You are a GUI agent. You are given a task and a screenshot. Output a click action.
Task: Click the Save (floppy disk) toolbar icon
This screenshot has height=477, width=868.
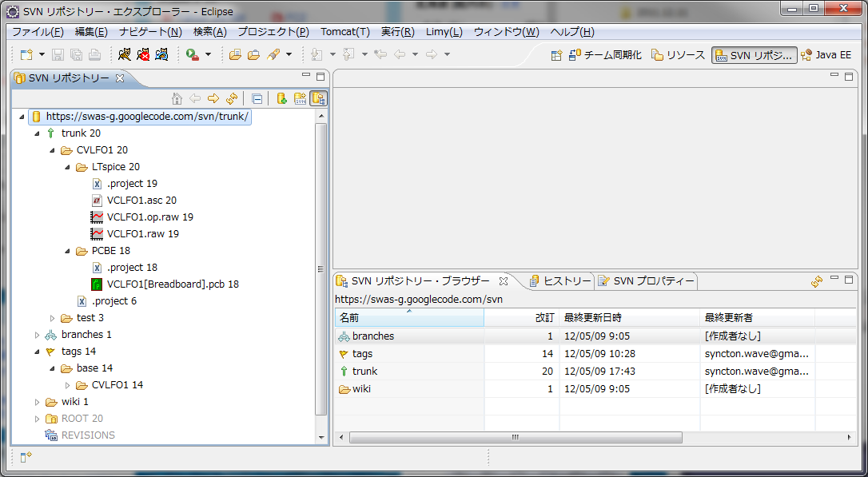(x=58, y=54)
